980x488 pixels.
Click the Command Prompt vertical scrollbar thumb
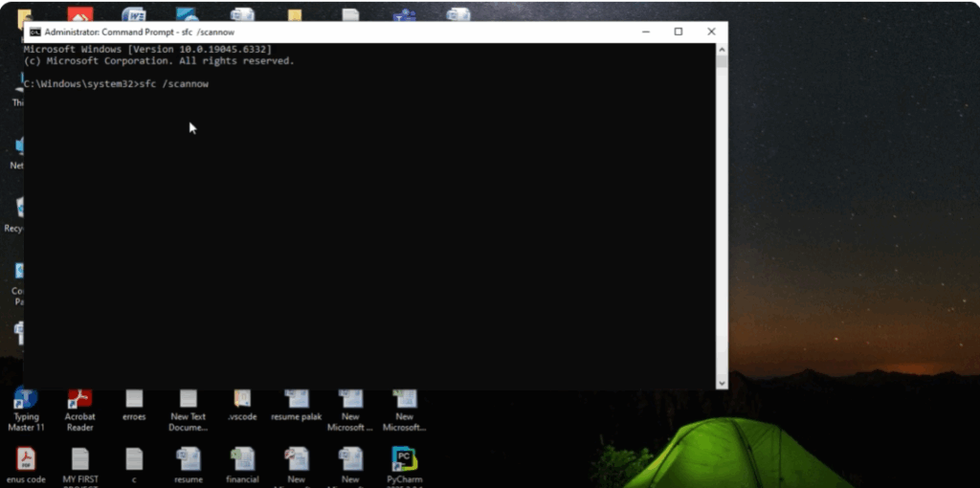722,61
